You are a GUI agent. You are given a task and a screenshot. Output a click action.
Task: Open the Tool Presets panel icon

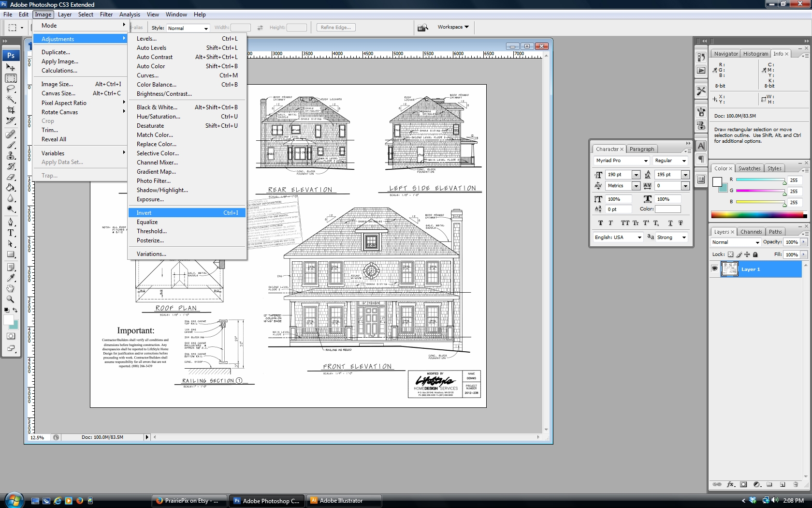pyautogui.click(x=701, y=91)
